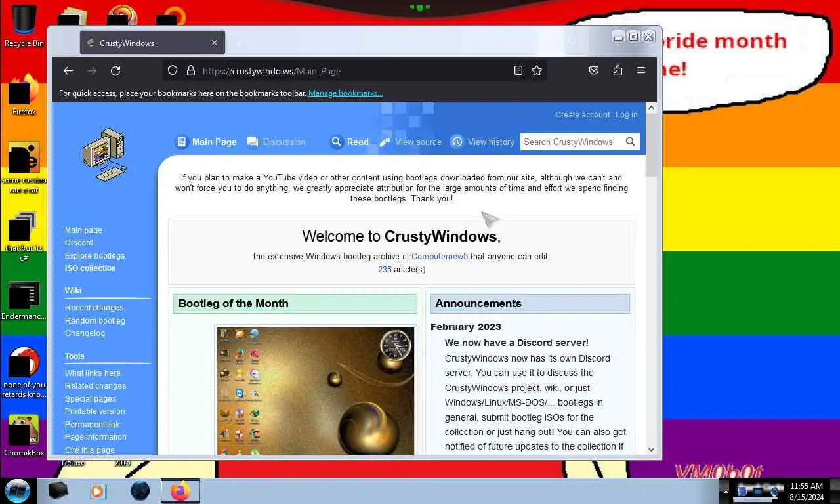Open the Extensions puzzle icon

618,71
